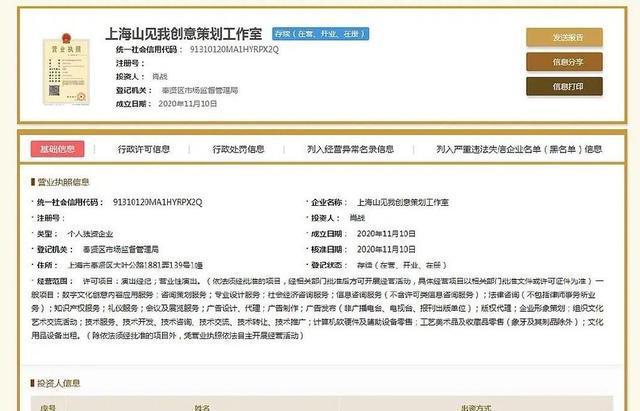
Task: Click the 营业执照信息 section heading
Action: [63, 182]
